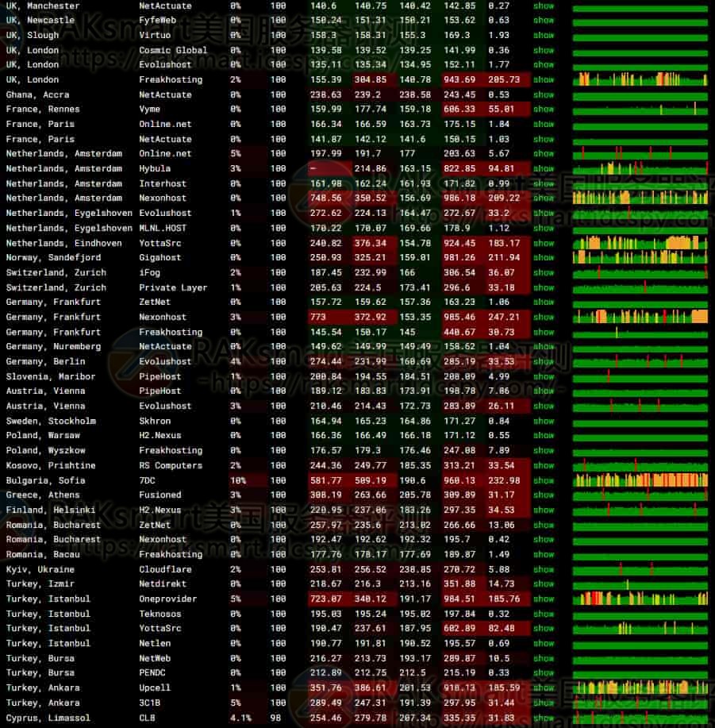Image resolution: width=715 pixels, height=728 pixels.
Task: Open show link for Switzerland, Zurich iFog
Action: click(544, 272)
